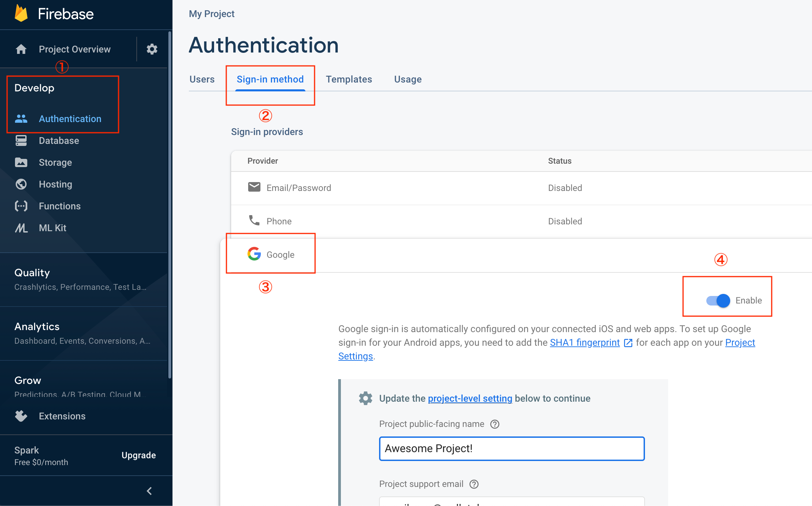The width and height of the screenshot is (812, 506).
Task: Open the project-level setting link
Action: click(470, 398)
